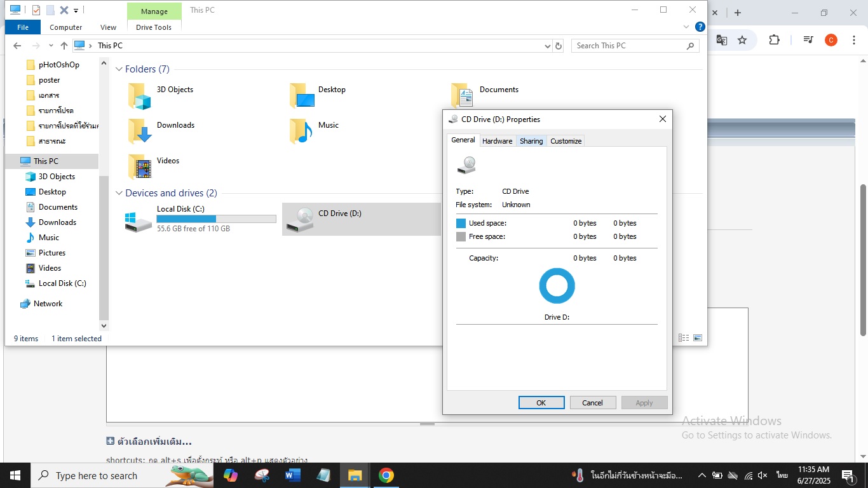
Task: Open the notification center icon
Action: [848, 475]
